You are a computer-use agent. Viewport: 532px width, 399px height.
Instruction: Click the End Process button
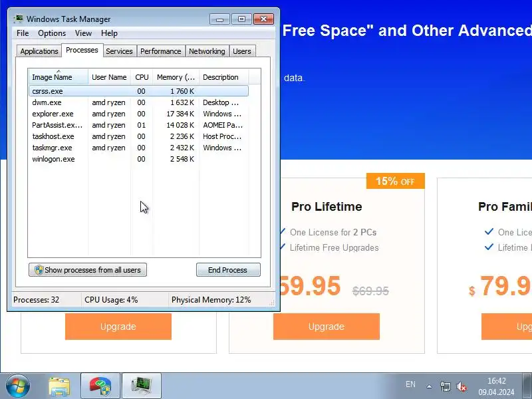tap(228, 270)
